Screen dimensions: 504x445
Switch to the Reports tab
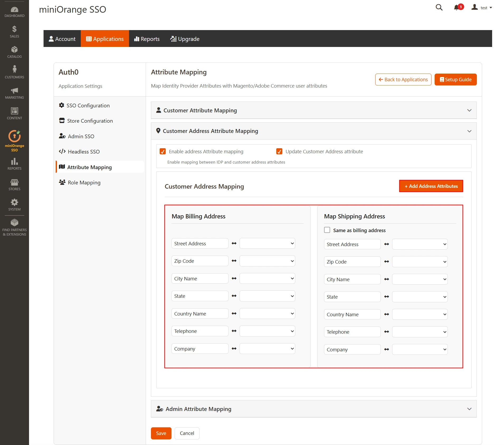point(147,39)
